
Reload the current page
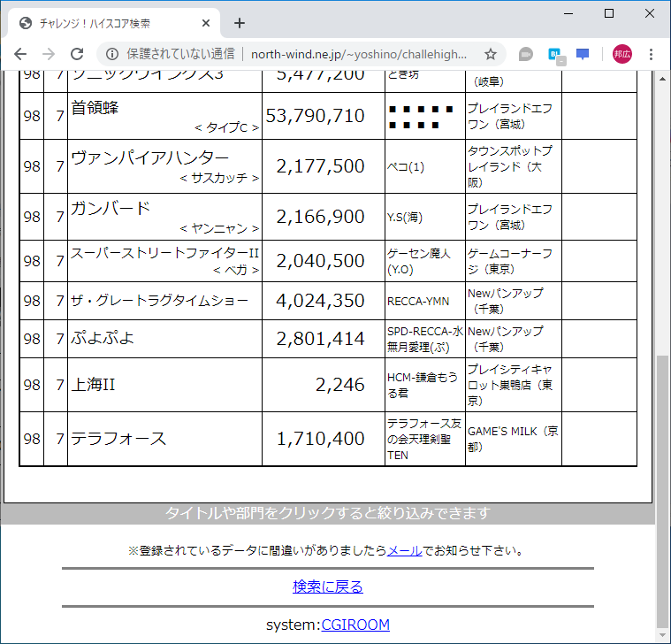coord(77,54)
